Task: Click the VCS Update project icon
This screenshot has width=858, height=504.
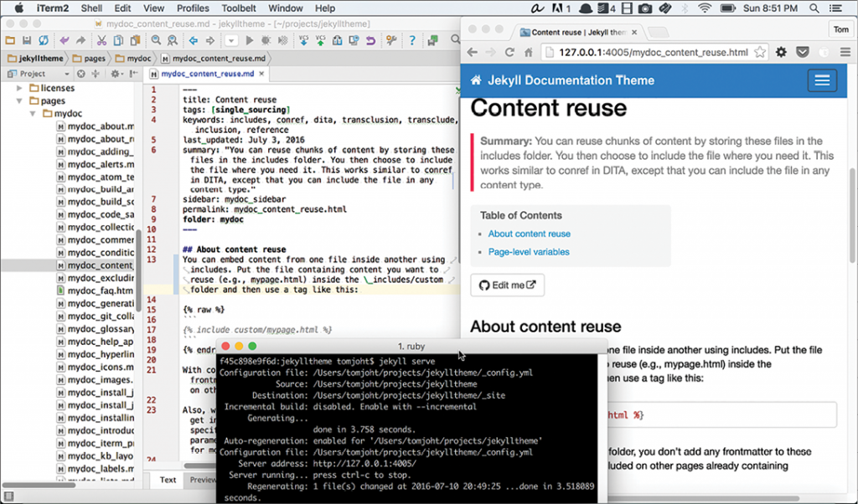Action: [x=303, y=40]
